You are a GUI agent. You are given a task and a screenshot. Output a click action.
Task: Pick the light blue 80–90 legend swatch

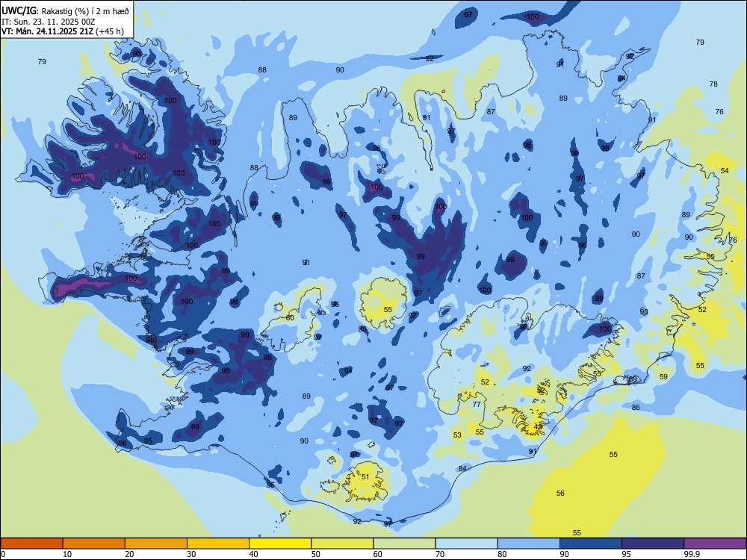(529, 544)
